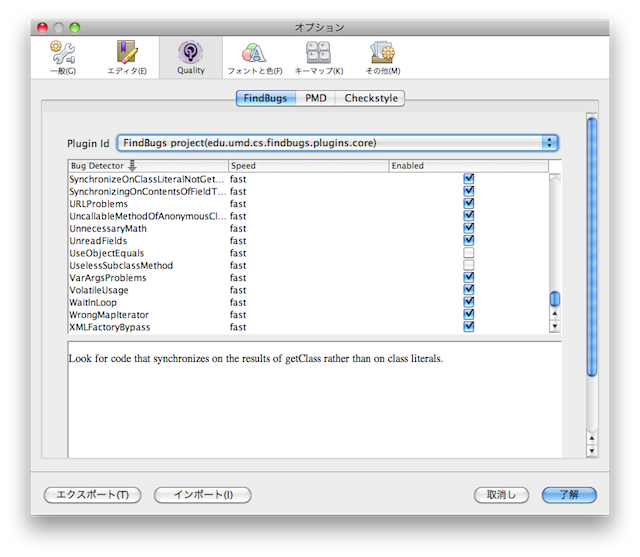
Task: Switch to the PMD tab
Action: pos(316,98)
